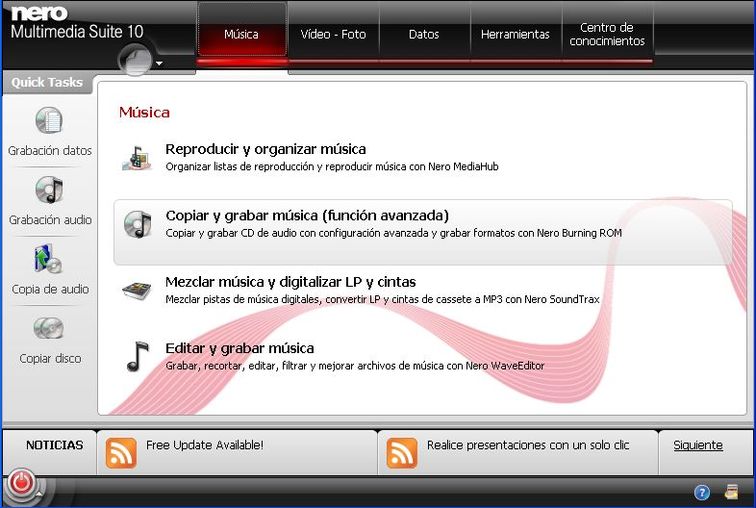The width and height of the screenshot is (756, 508).
Task: Open Grabación datos quick task label
Action: point(50,150)
